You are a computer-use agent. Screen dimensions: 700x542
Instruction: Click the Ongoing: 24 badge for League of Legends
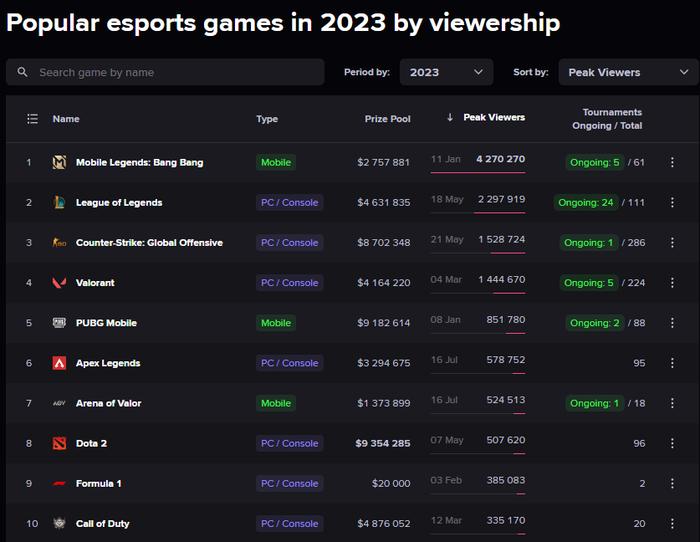(x=586, y=202)
